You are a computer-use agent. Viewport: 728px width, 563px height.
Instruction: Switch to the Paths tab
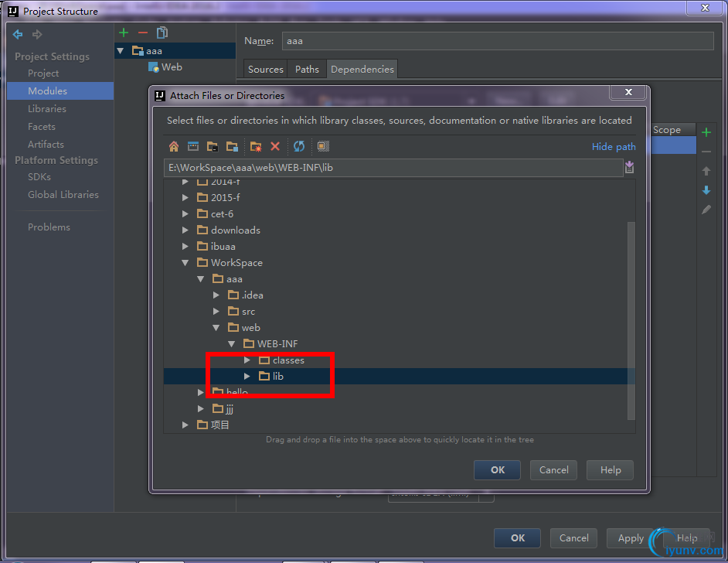(307, 69)
